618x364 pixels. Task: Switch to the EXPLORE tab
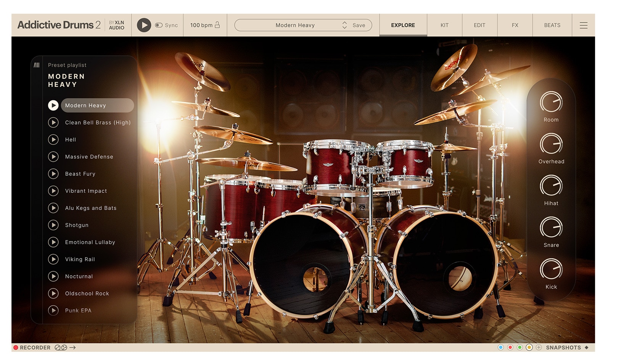tap(403, 25)
